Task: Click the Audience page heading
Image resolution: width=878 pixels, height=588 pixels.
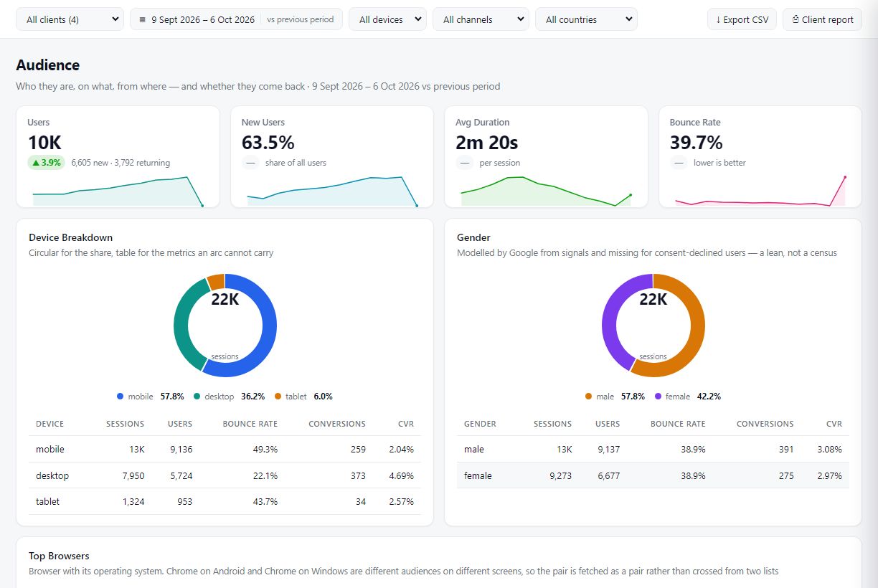Action: click(48, 65)
